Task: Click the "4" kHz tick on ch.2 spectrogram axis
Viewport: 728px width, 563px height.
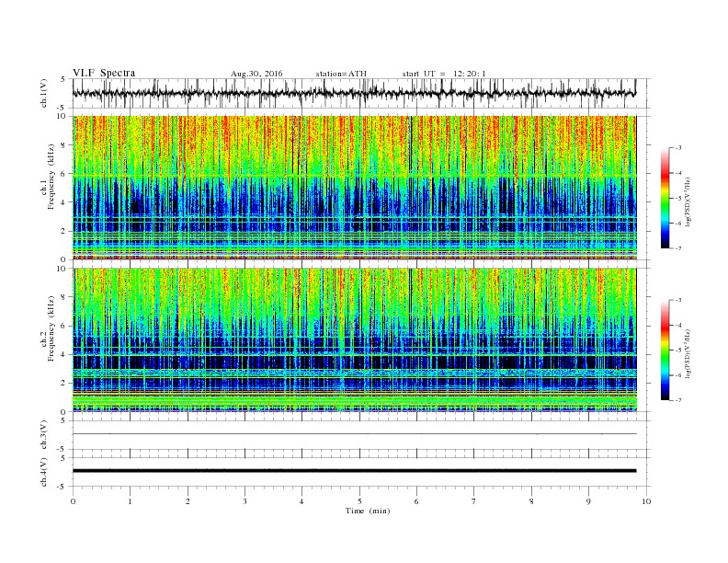Action: [63, 354]
